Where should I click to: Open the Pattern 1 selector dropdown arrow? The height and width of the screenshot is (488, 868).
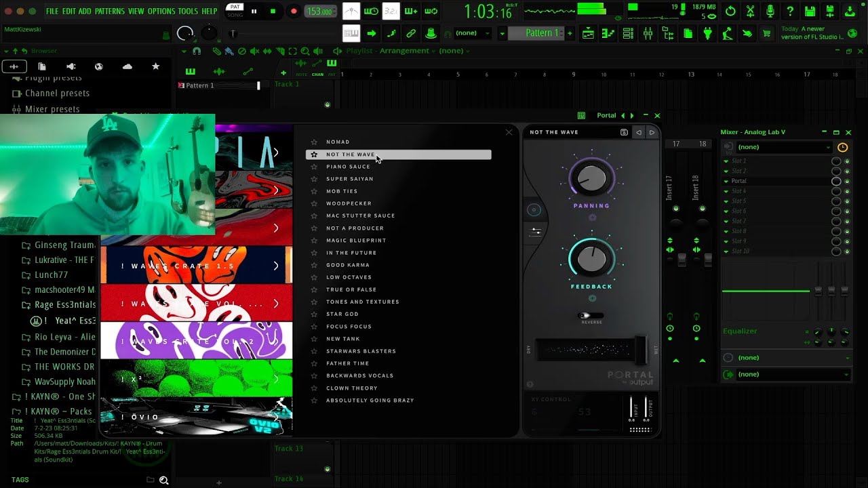[502, 33]
